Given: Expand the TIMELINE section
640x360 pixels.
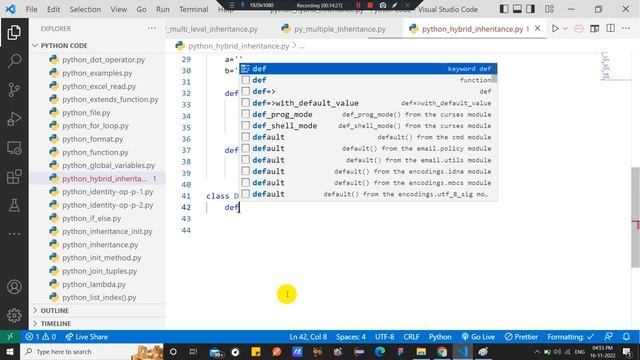Looking at the screenshot, I should point(98,323).
